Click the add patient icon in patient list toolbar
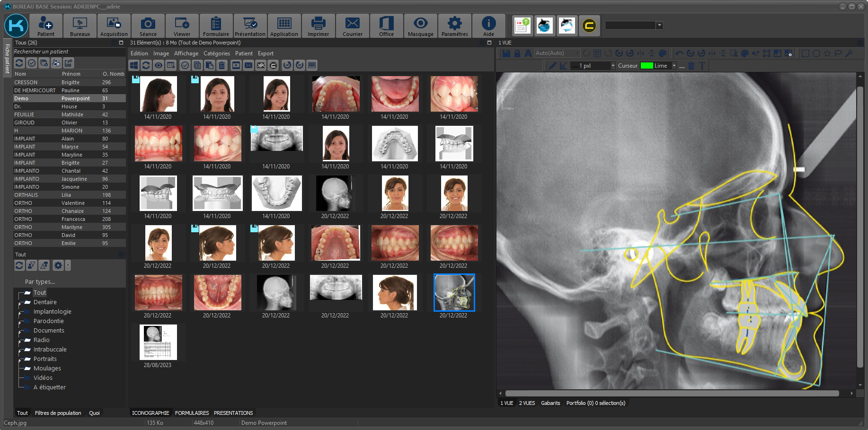Viewport: 868px width, 430px height. point(56,63)
